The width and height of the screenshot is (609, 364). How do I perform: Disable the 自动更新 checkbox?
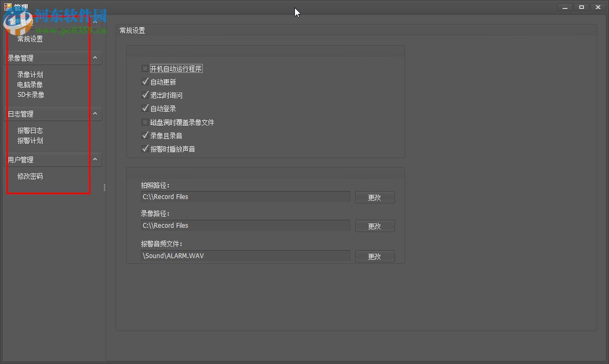145,82
